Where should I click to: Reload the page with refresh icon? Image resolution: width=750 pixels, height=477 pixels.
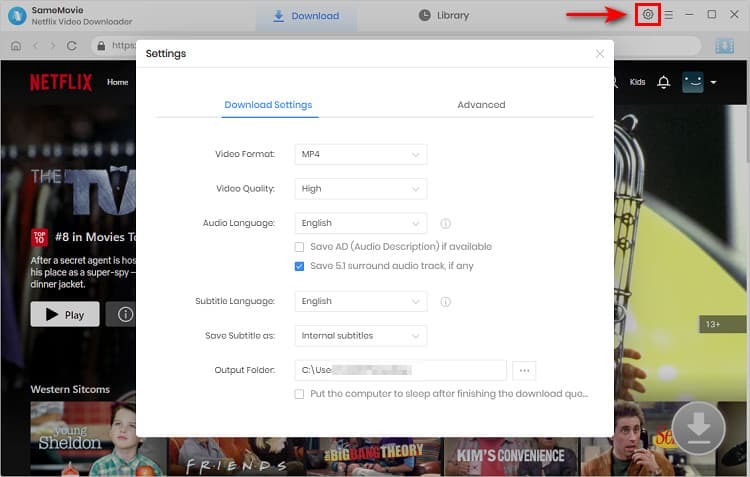[72, 46]
